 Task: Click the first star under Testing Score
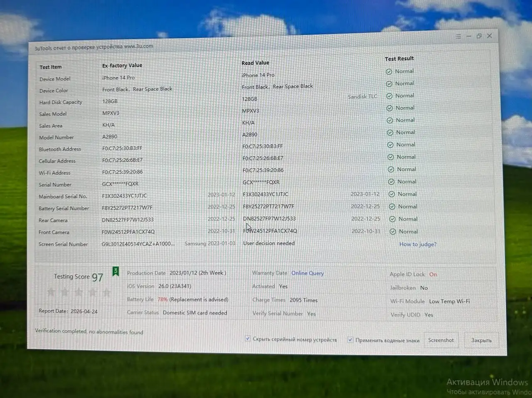click(x=51, y=292)
